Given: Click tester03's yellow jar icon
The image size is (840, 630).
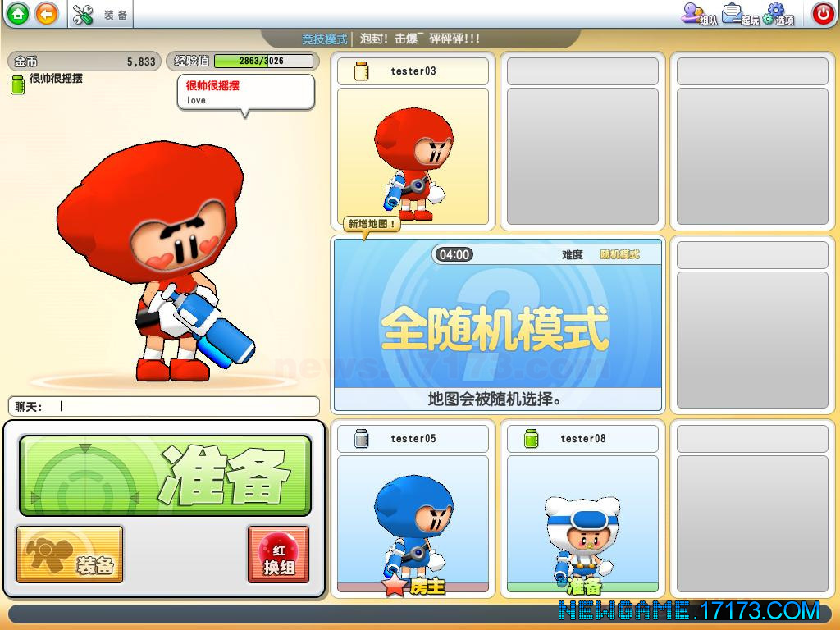Looking at the screenshot, I should [x=362, y=71].
